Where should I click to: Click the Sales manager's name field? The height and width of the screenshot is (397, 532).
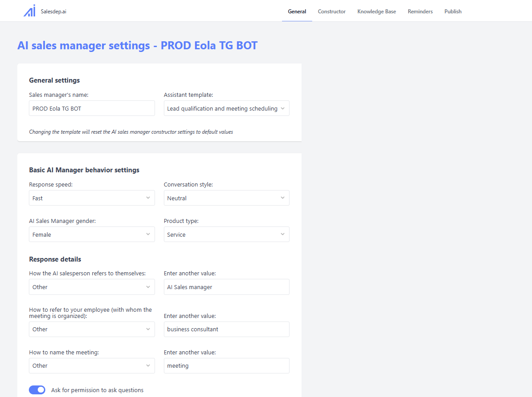[92, 108]
